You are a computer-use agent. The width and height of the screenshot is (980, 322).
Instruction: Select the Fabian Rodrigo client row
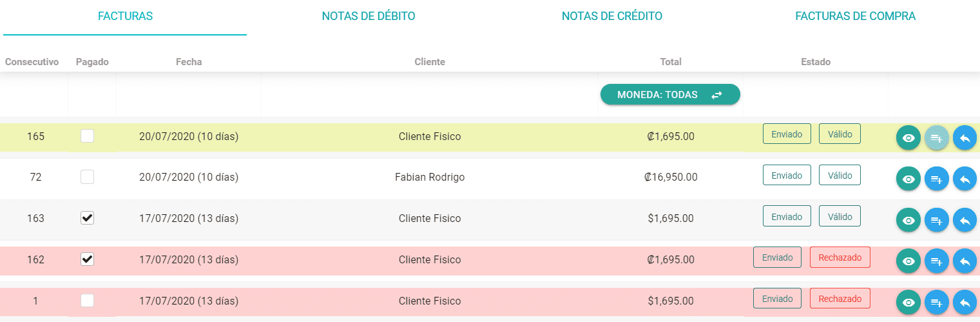click(x=490, y=177)
